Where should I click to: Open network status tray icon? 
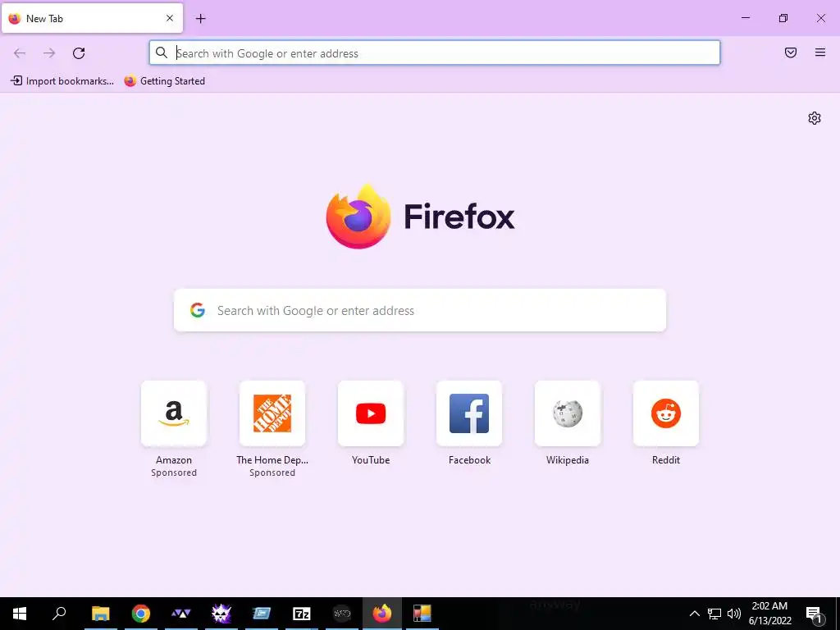click(714, 614)
